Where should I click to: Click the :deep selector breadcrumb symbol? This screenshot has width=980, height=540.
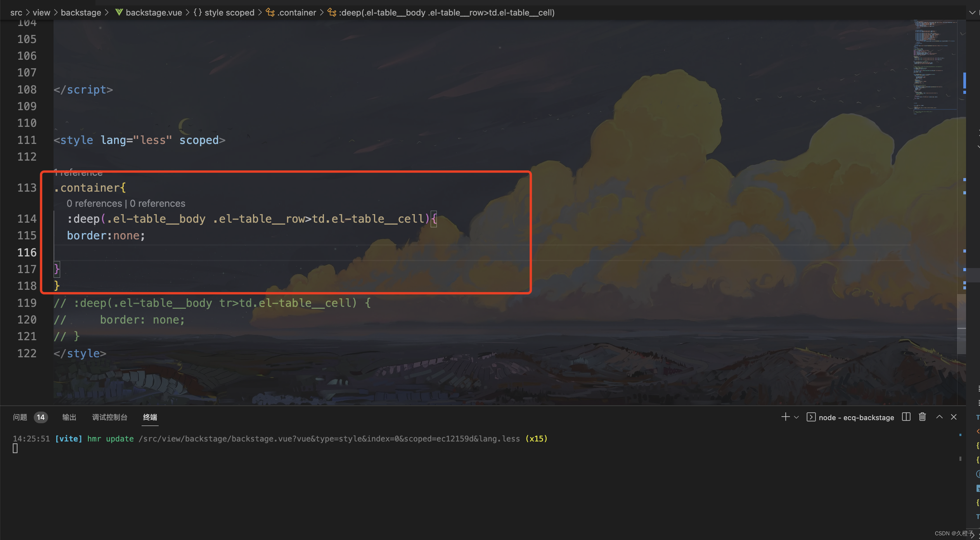tap(446, 12)
